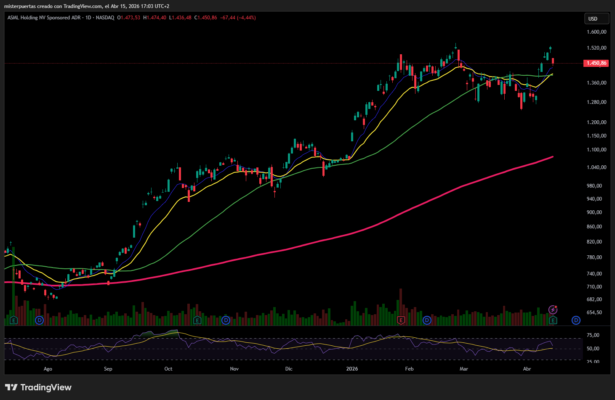Click the rightmost blue event marker on chart

pyautogui.click(x=576, y=320)
